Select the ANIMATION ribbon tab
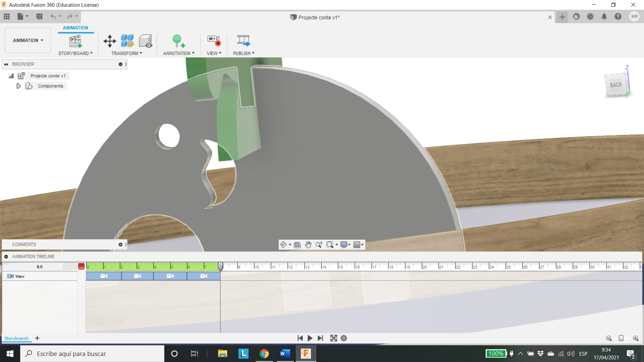The height and width of the screenshot is (362, 644). [75, 28]
